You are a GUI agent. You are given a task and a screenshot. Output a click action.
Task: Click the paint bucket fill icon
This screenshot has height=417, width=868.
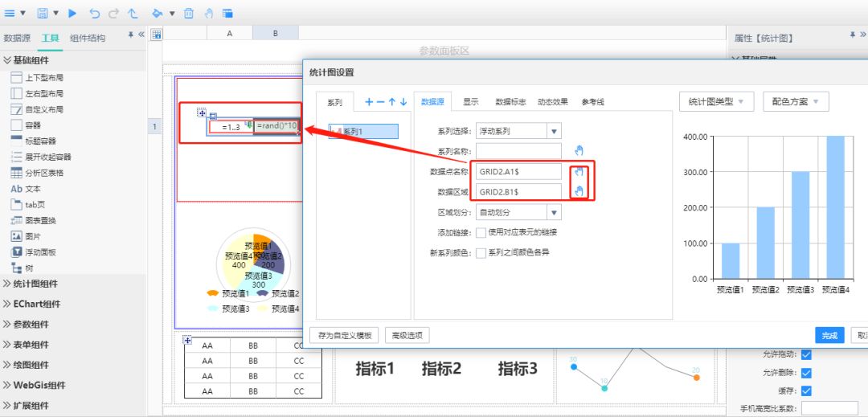(x=157, y=13)
